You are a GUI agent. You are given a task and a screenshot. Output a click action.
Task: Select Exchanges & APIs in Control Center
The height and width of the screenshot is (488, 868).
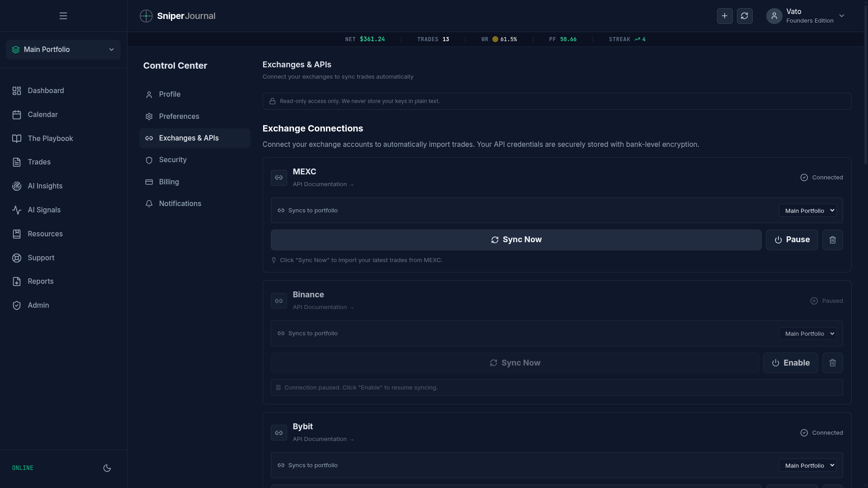[x=194, y=138]
